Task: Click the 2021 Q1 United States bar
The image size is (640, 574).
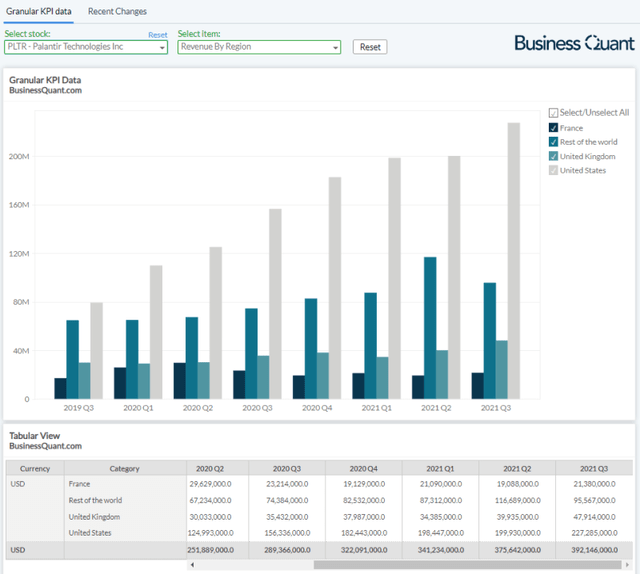Action: [395, 278]
